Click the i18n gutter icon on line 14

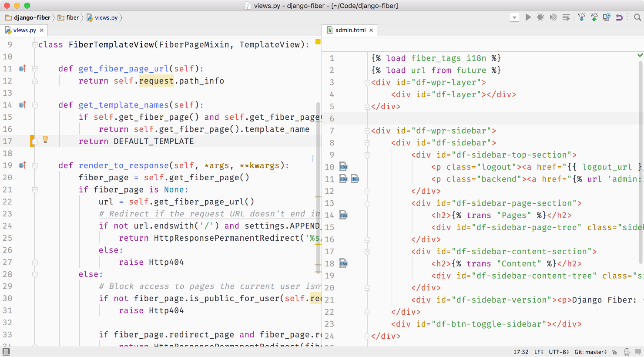pyautogui.click(x=343, y=215)
